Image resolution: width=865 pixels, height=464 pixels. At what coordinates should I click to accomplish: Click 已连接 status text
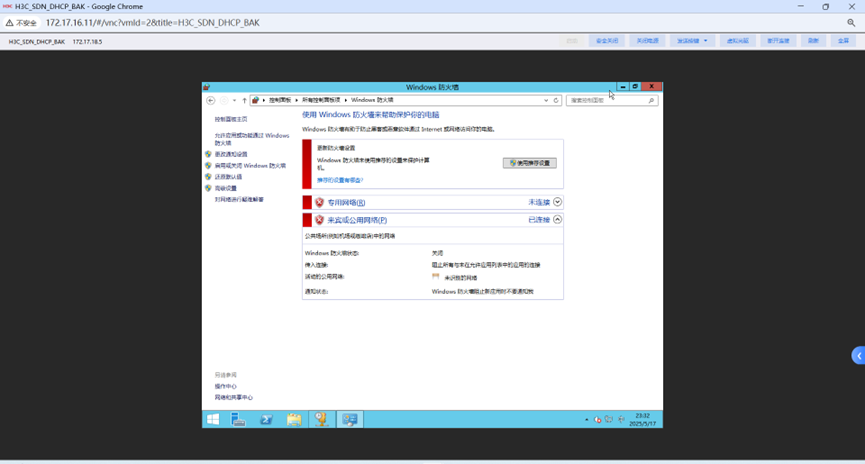[x=539, y=220]
